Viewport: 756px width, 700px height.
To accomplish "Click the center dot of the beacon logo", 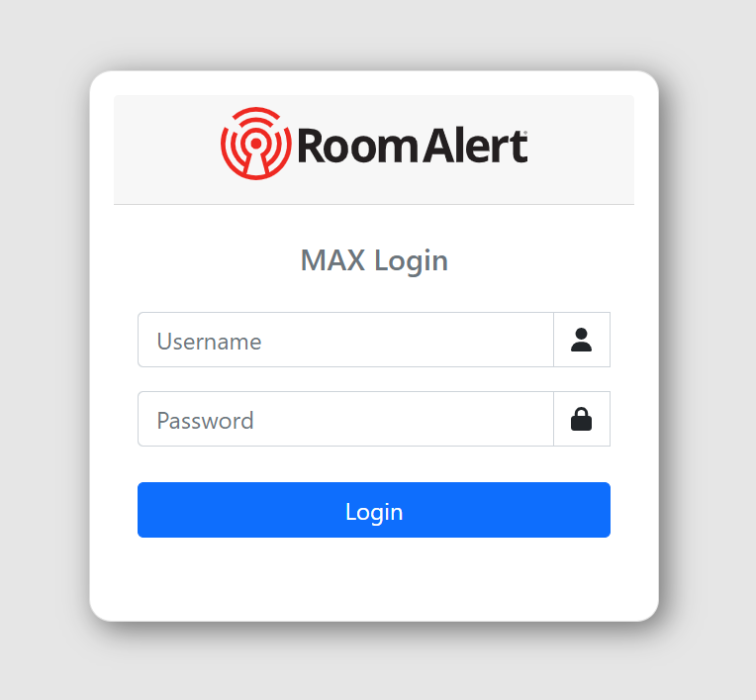I will (x=256, y=144).
